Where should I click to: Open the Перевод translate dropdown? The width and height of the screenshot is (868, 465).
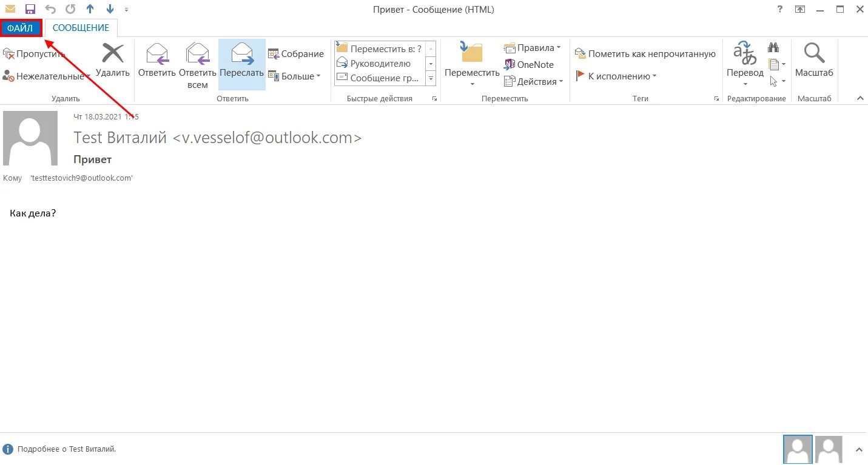click(x=745, y=65)
